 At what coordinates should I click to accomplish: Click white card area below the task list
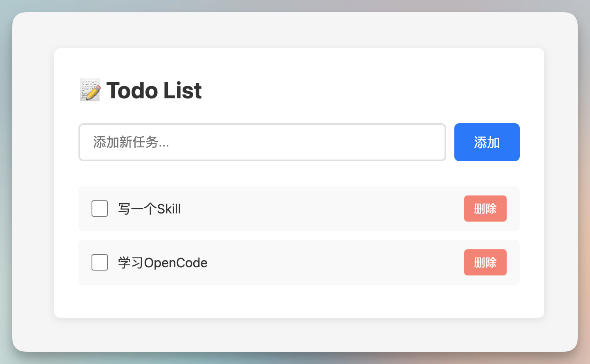(x=298, y=302)
